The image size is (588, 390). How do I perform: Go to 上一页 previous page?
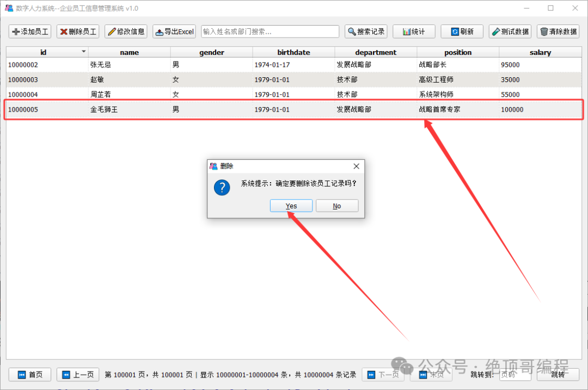78,375
